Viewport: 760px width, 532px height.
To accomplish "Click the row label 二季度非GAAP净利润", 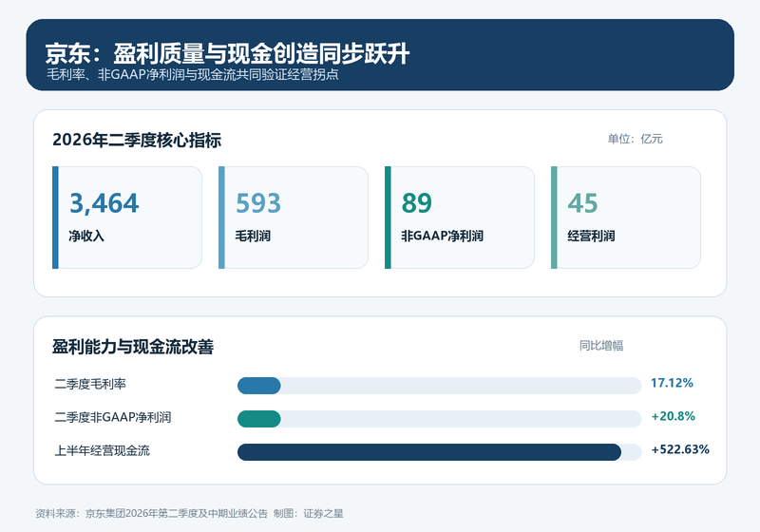I will pyautogui.click(x=112, y=417).
